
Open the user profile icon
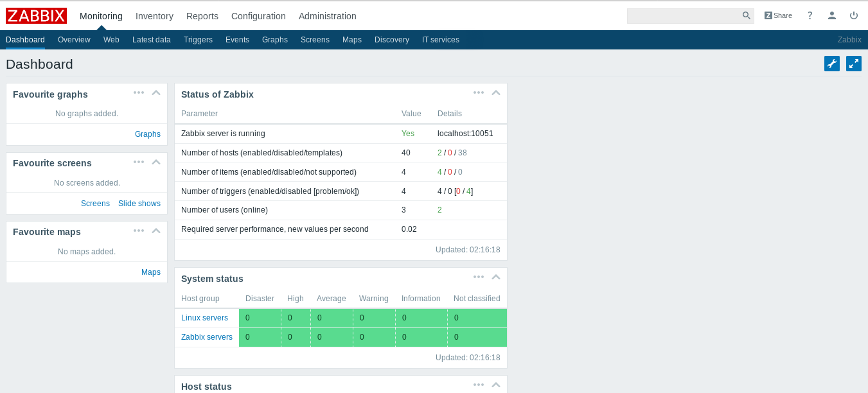coord(832,15)
